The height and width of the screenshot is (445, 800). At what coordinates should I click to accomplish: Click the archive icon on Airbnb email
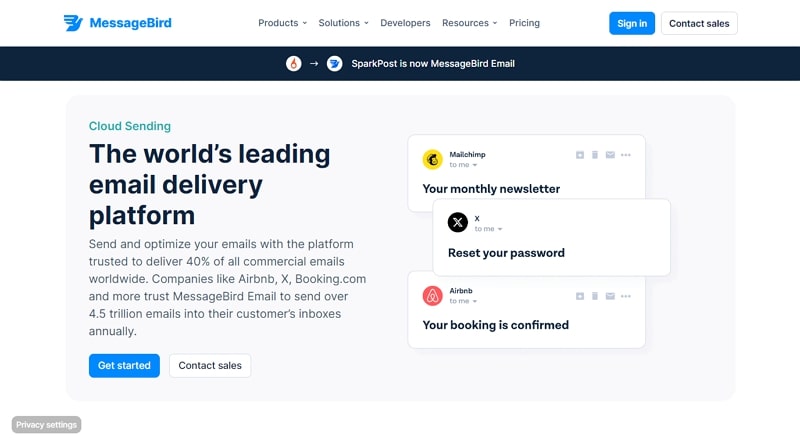tap(580, 296)
